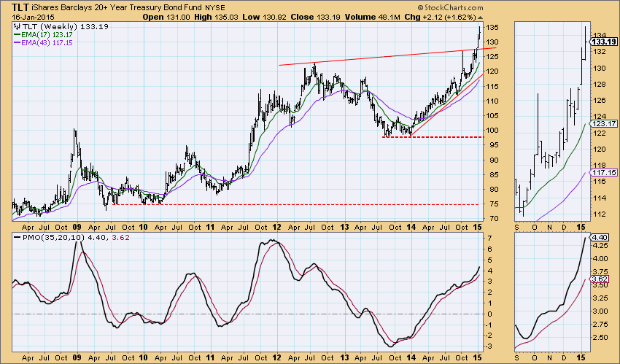Click the -3 value on PMO axis

488,346
